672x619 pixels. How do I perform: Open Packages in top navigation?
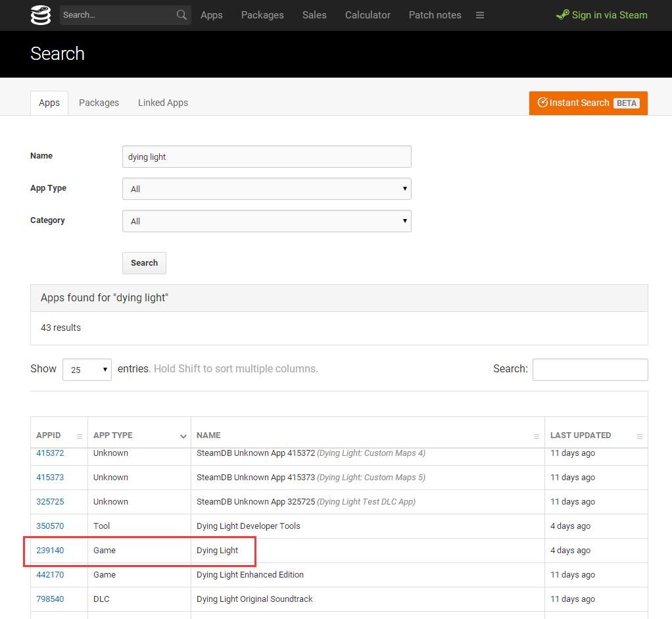point(262,15)
